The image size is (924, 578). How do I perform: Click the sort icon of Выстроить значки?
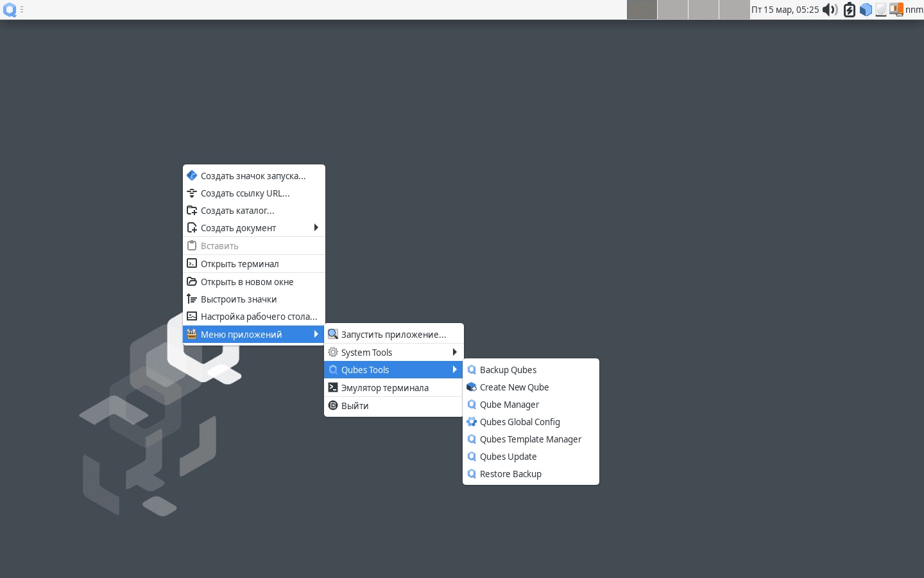tap(192, 299)
